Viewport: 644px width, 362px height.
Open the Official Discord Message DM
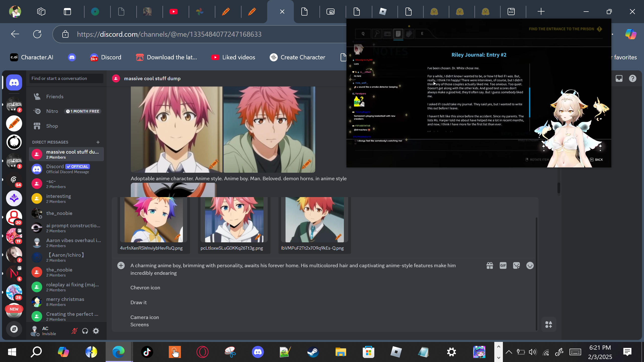[66, 169]
